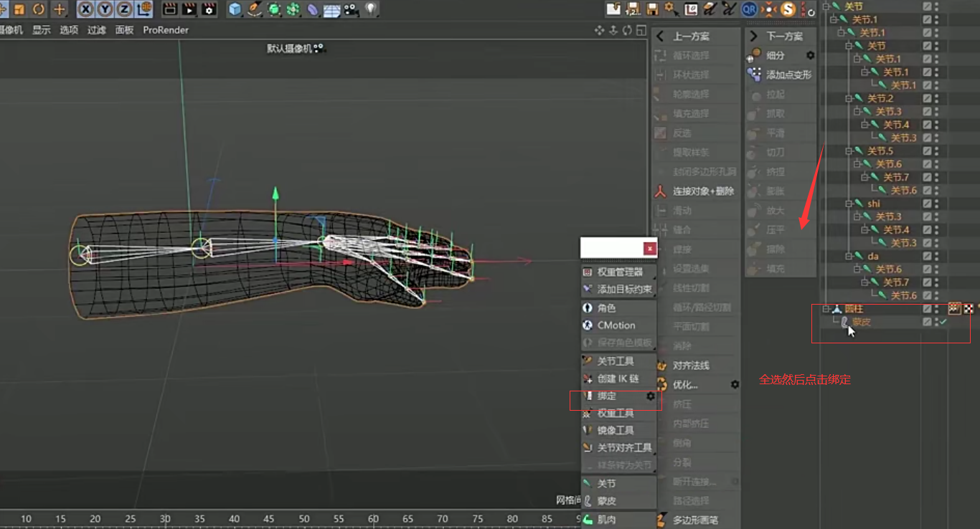Select the Scale tool in top toolbar

pyautogui.click(x=19, y=9)
